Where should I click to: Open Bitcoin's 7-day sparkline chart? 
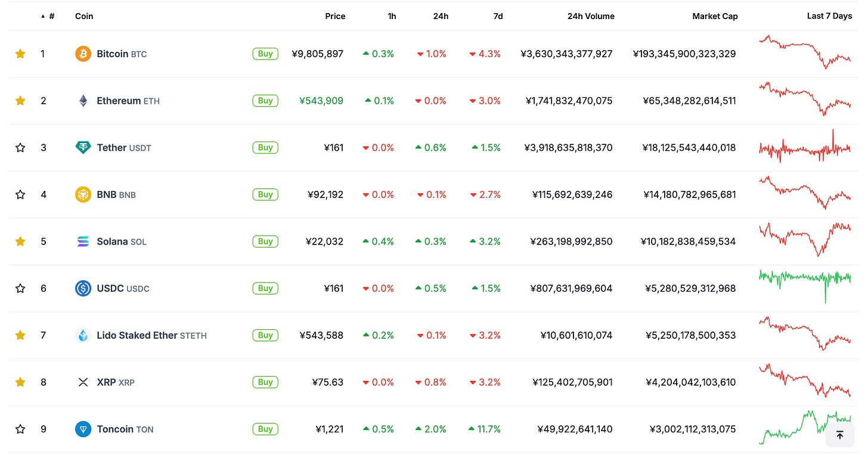point(805,52)
